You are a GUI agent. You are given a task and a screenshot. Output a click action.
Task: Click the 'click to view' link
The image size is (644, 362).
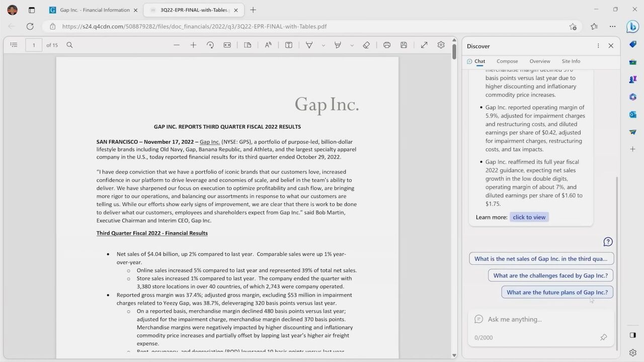[x=529, y=217]
